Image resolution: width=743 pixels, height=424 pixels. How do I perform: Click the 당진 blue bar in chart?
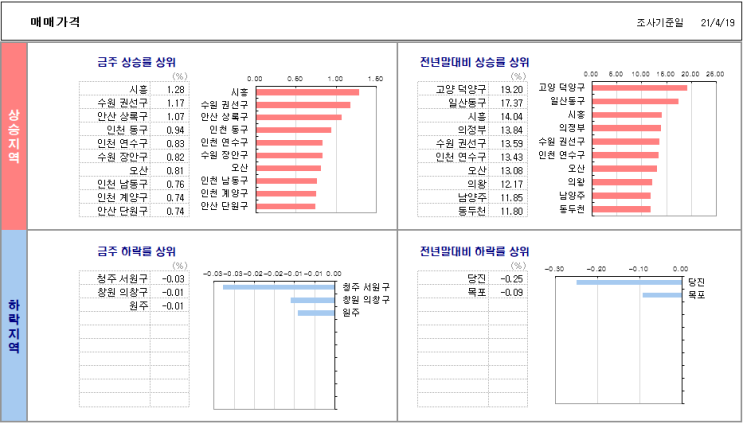(x=629, y=282)
